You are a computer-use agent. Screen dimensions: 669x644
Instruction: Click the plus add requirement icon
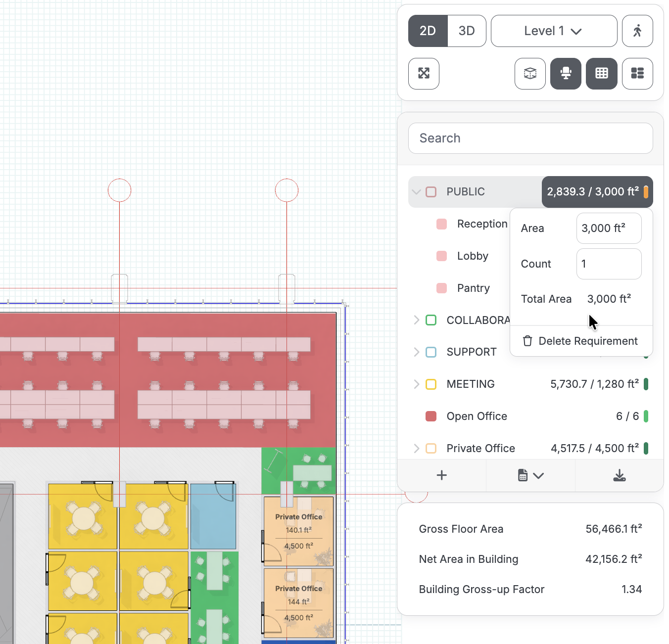(442, 475)
